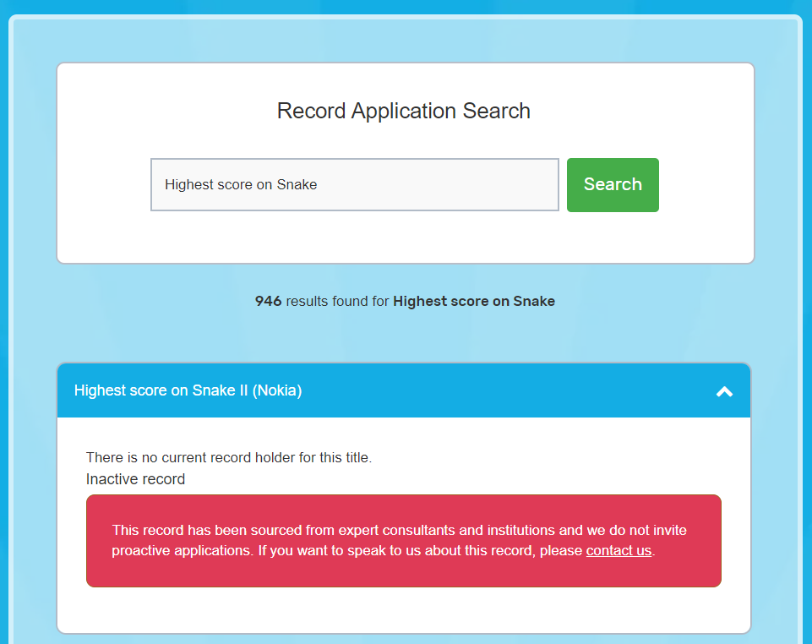Click the green Search button

[613, 185]
